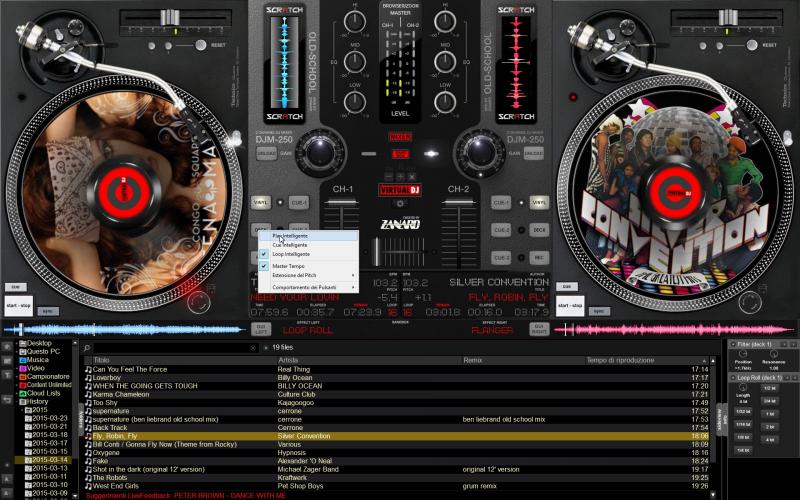
Task: Open Comportamento dei Pulsanti submenu
Action: coord(308,288)
